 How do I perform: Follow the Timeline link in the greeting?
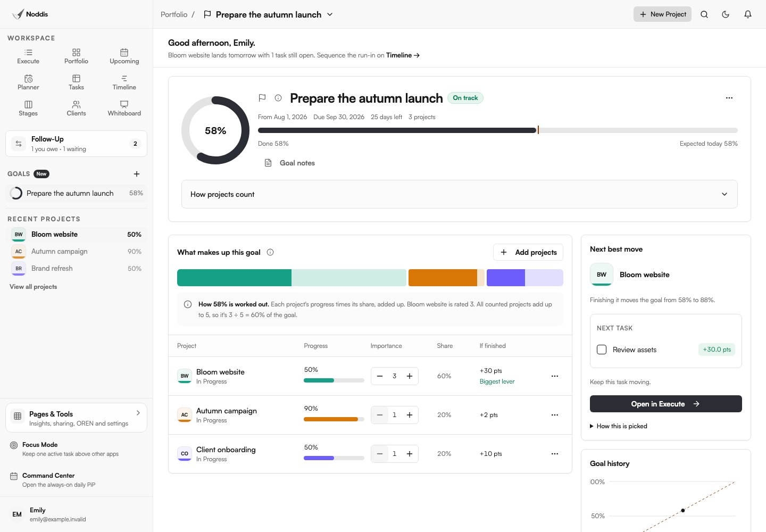pos(403,55)
